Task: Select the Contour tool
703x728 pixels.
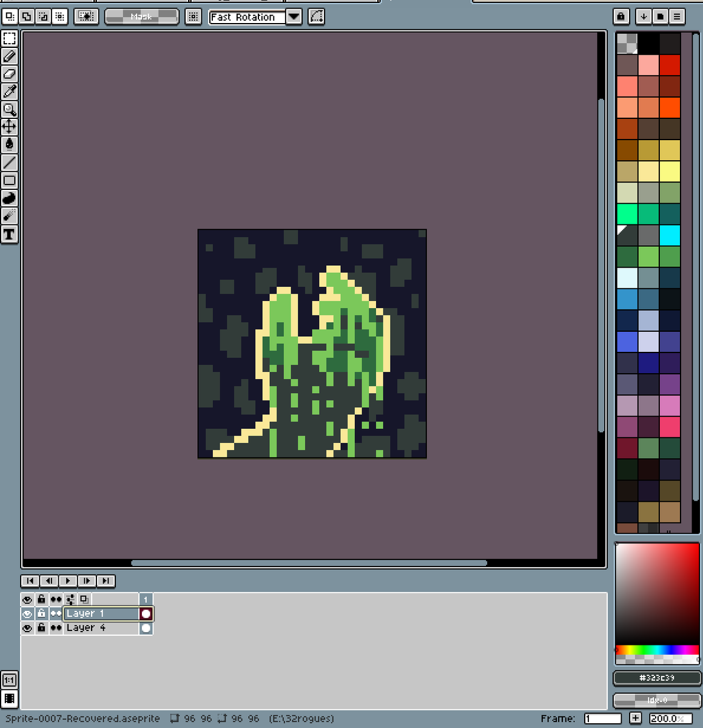Action: 9,198
